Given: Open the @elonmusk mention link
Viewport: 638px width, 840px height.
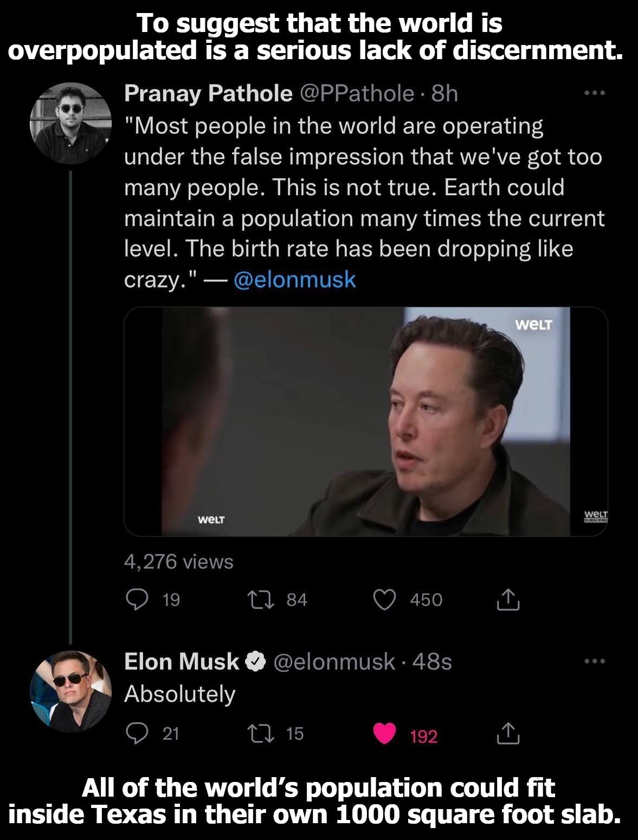Looking at the screenshot, I should [295, 280].
